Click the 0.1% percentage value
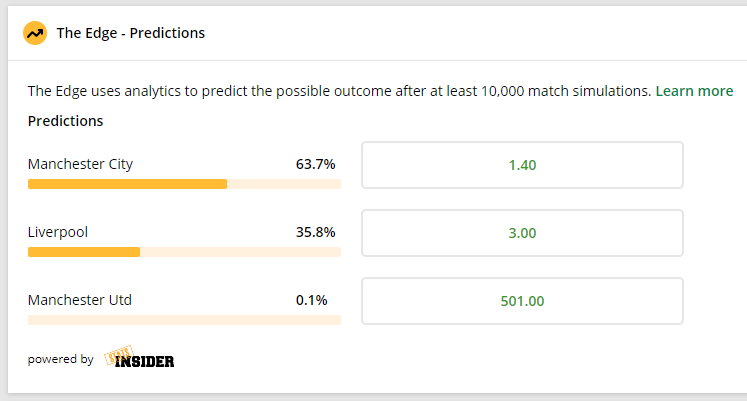This screenshot has height=401, width=747. pos(312,300)
